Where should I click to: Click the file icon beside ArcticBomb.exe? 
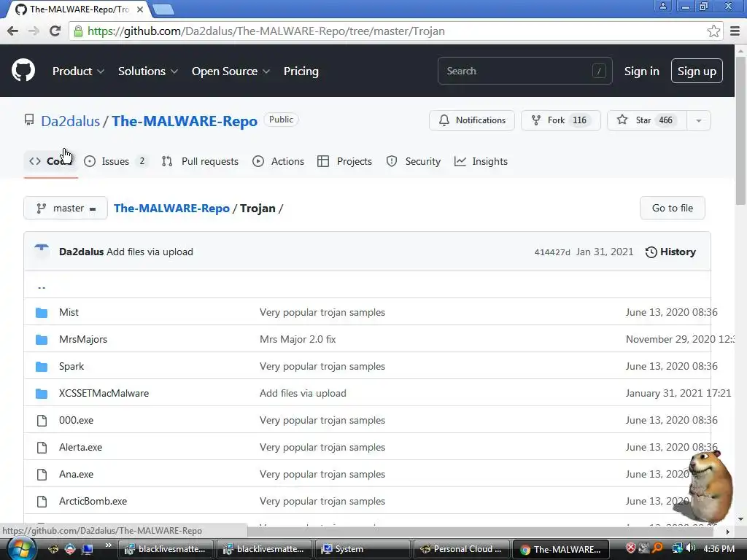tap(42, 502)
